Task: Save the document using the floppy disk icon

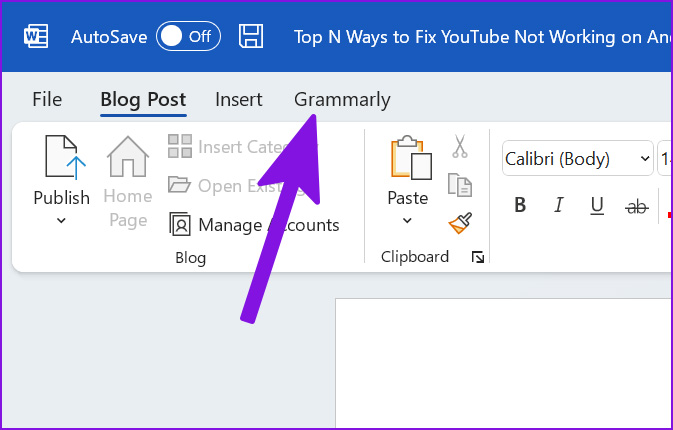Action: pyautogui.click(x=251, y=36)
